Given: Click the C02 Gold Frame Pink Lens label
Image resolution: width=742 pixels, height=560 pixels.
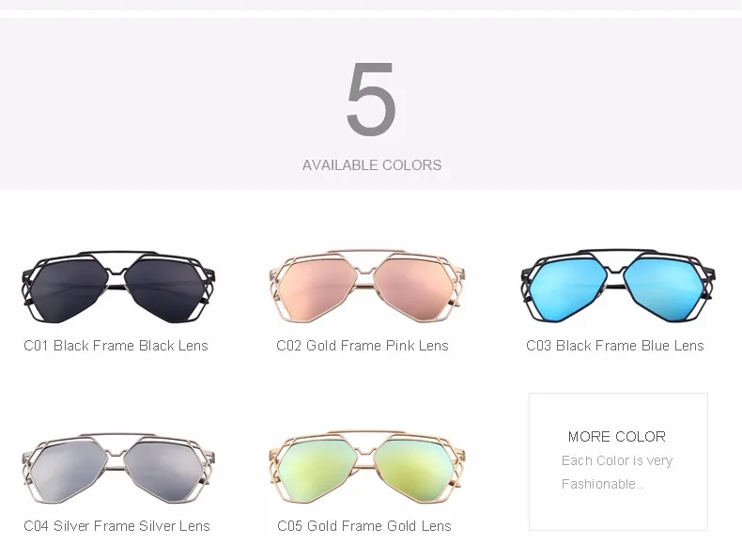Looking at the screenshot, I should pyautogui.click(x=363, y=346).
